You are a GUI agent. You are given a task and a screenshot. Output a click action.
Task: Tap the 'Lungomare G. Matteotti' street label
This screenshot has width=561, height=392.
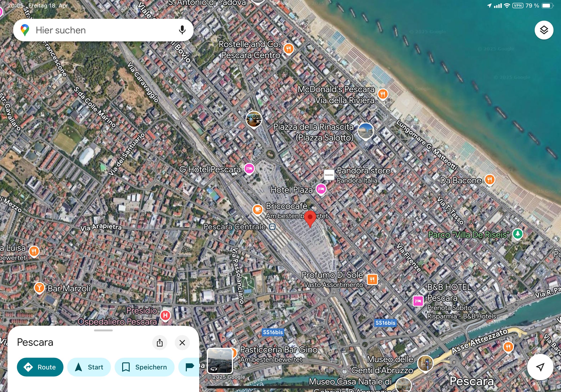pos(427,145)
